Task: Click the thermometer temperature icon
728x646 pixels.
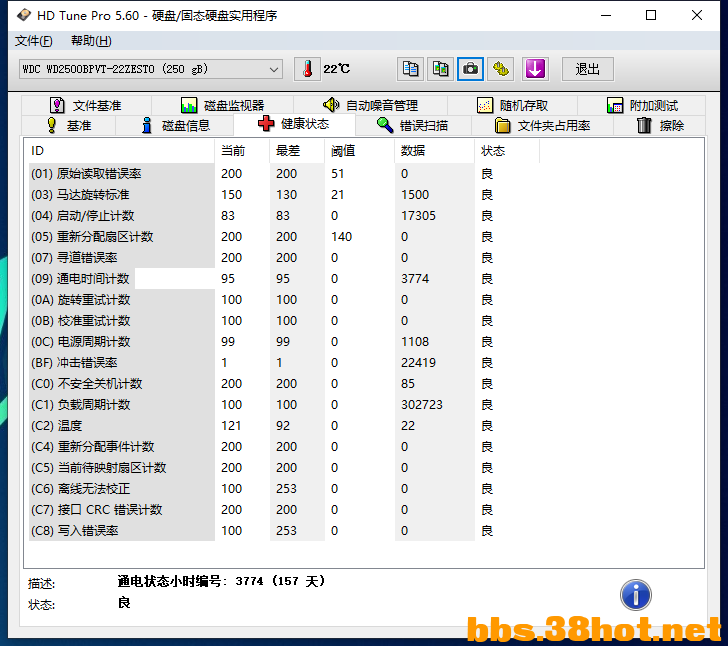Action: (307, 69)
